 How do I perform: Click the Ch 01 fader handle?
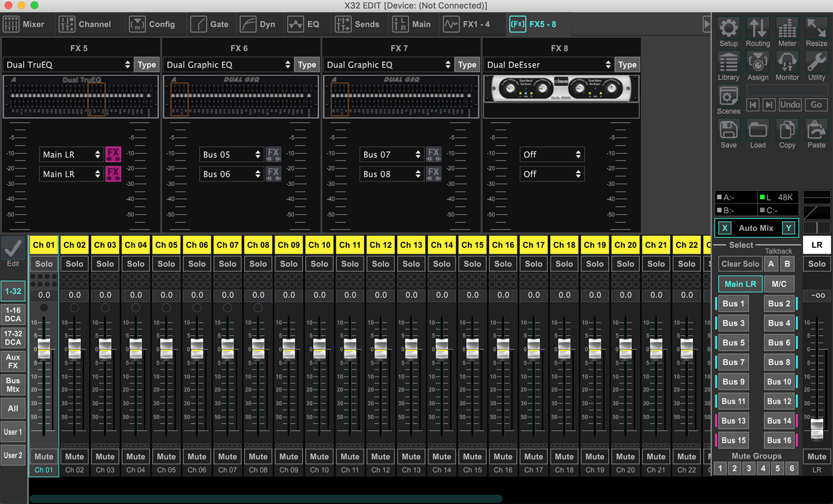click(44, 349)
